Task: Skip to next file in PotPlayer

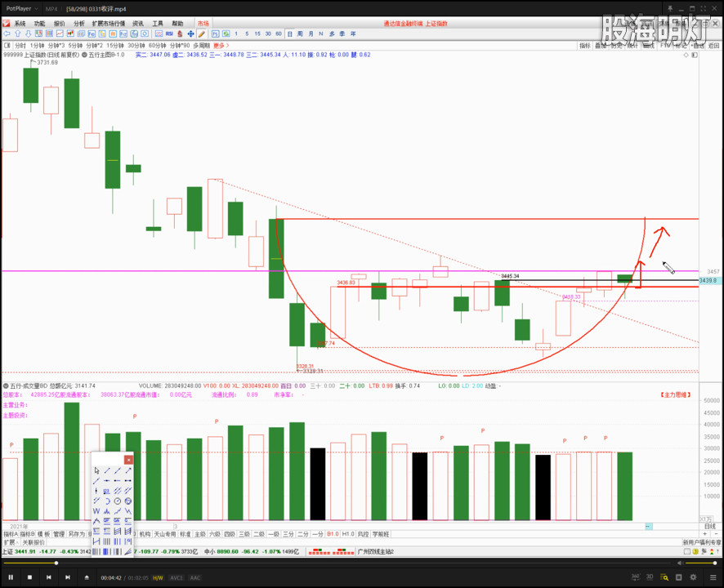Action: click(68, 577)
